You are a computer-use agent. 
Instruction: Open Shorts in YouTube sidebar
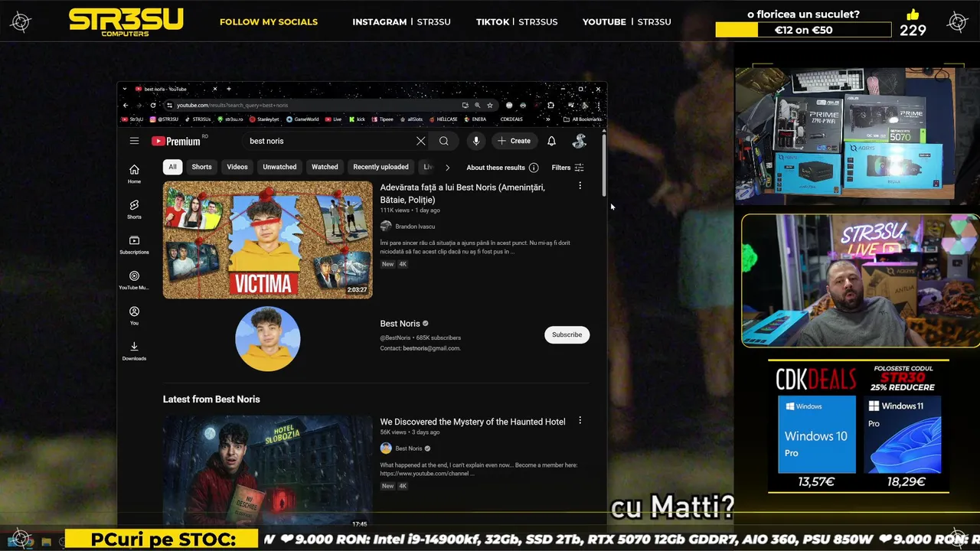click(x=134, y=209)
